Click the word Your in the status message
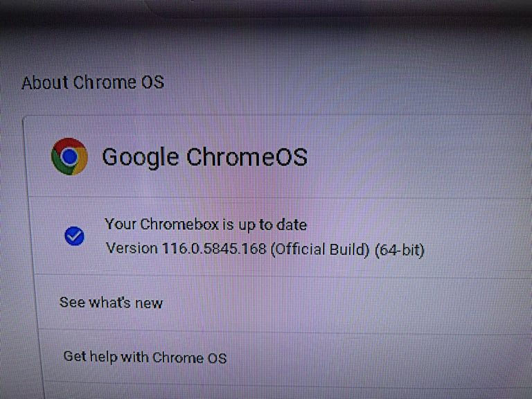This screenshot has width=532, height=399. point(120,224)
